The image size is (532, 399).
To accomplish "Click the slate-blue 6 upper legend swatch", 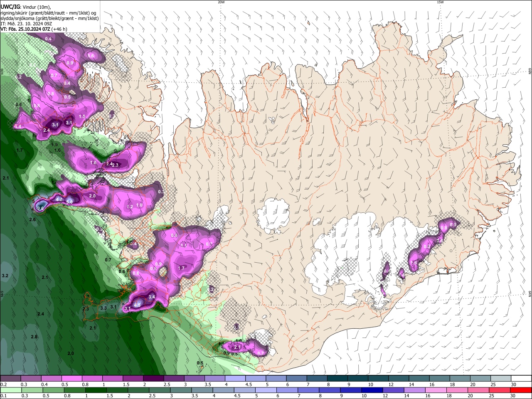I will 296,378.
